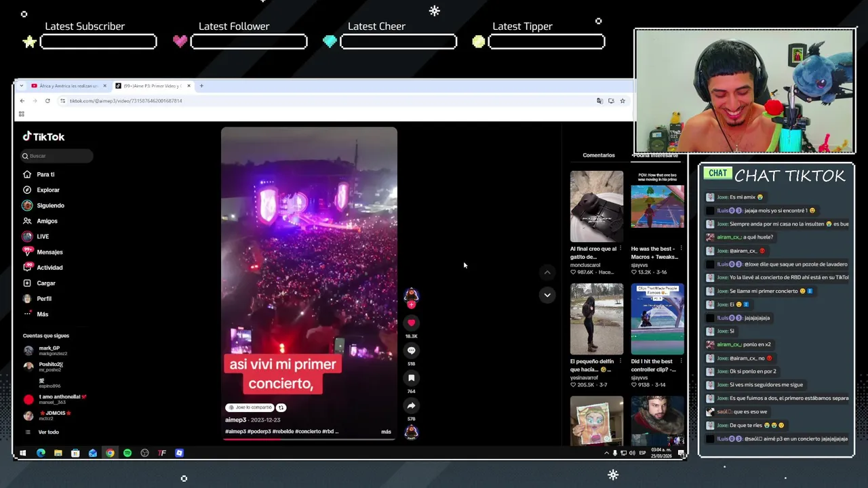
Task: Click video progress bar
Action: [309, 439]
